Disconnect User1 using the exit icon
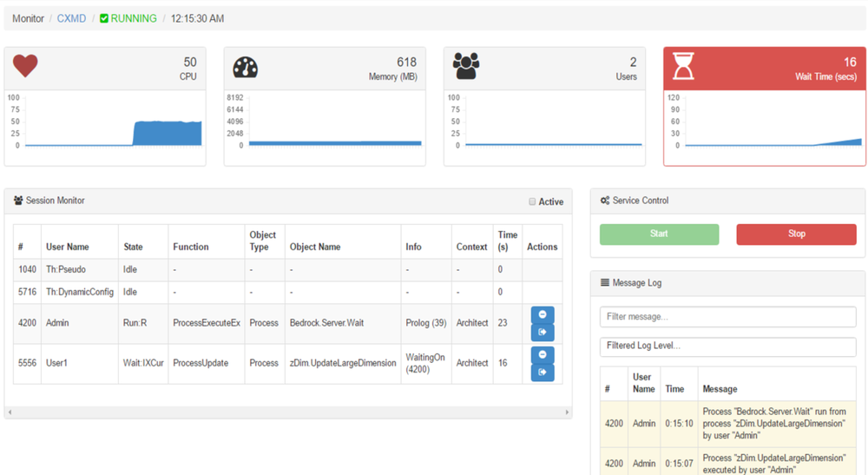 [x=542, y=372]
